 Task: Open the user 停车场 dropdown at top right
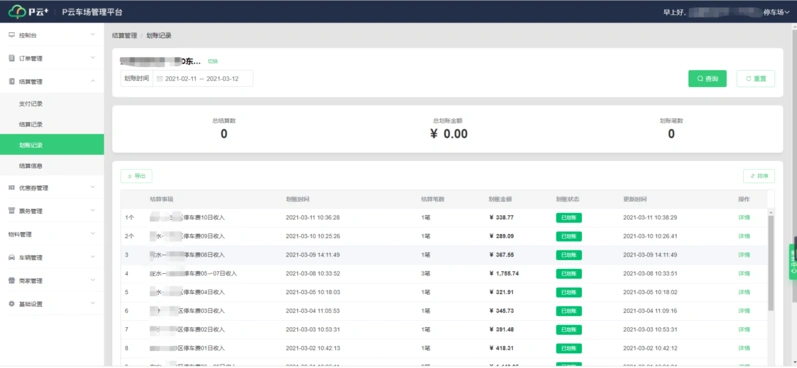pos(776,12)
